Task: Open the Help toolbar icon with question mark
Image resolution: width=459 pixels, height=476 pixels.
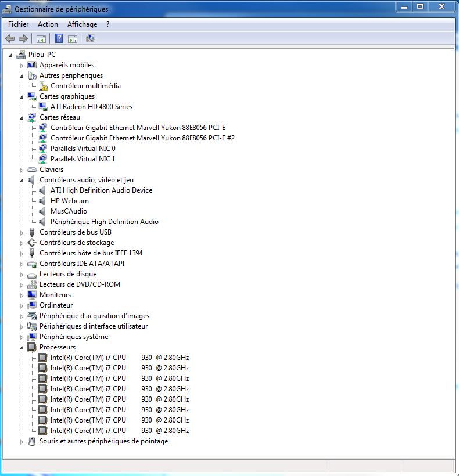Action: coord(59,38)
